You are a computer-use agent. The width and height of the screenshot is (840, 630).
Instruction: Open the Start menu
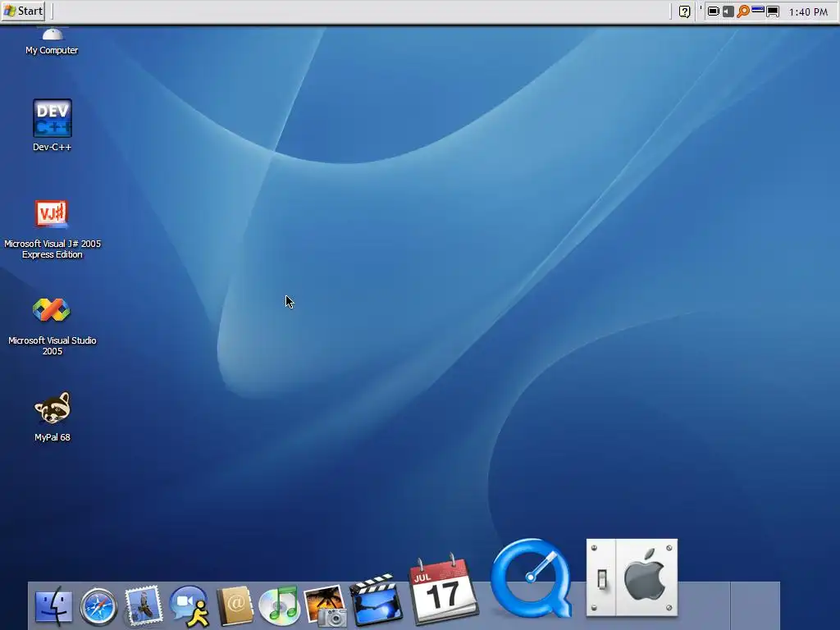22,11
